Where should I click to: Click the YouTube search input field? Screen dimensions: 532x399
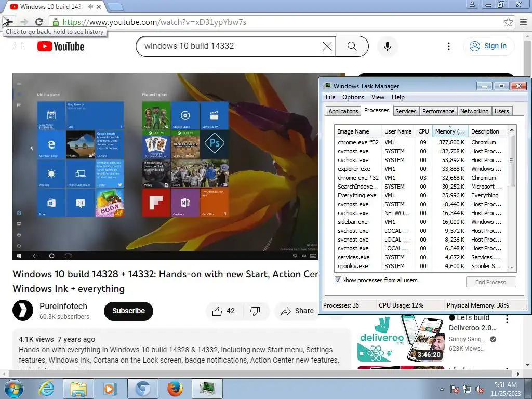pyautogui.click(x=231, y=46)
